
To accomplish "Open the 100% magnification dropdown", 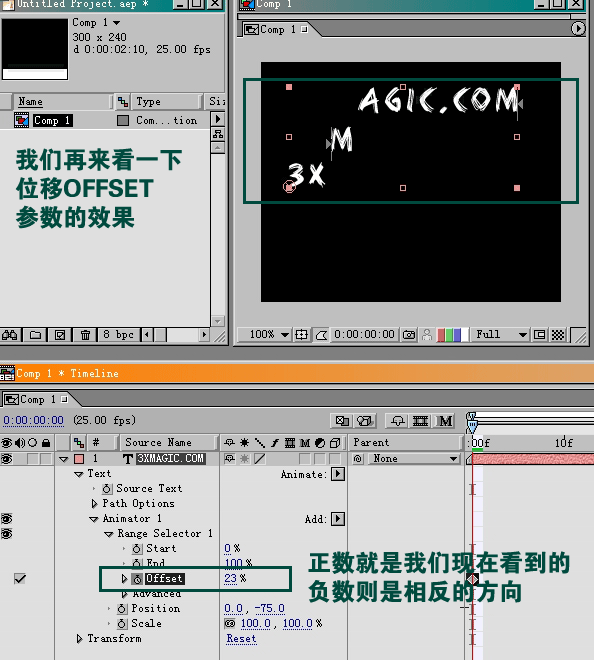I will (269, 335).
